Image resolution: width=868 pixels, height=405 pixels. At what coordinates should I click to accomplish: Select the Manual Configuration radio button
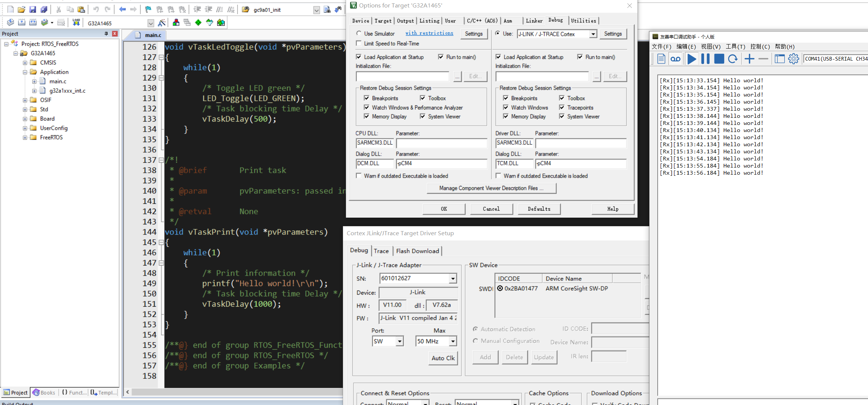[475, 341]
